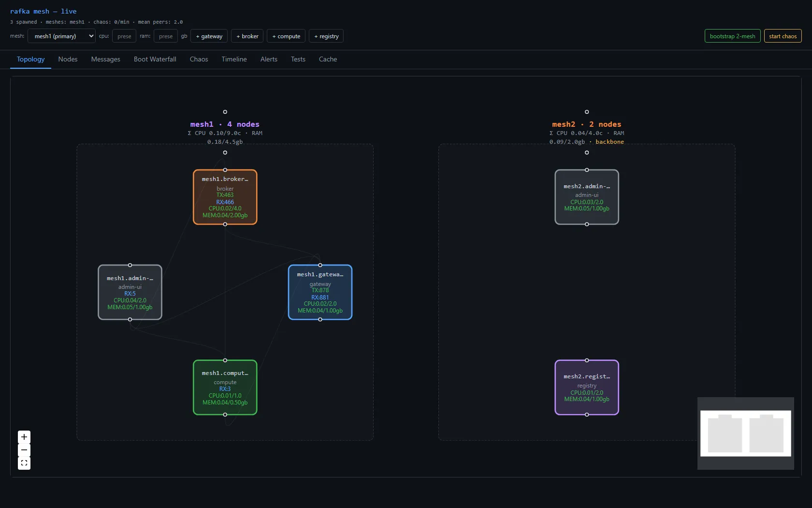Viewport: 812px width, 508px height.
Task: Click the bootstrap 2-mesh button
Action: pyautogui.click(x=732, y=36)
